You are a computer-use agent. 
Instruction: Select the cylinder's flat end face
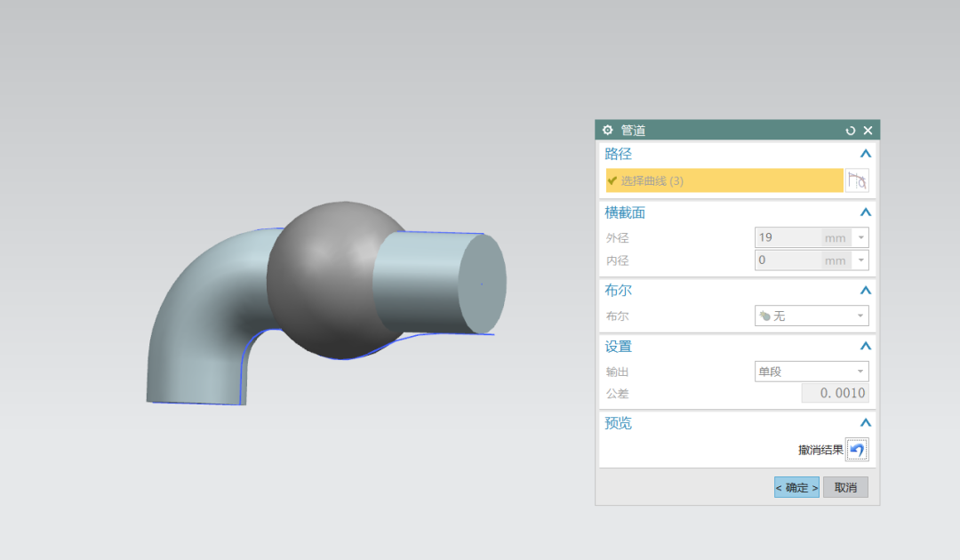(x=483, y=284)
